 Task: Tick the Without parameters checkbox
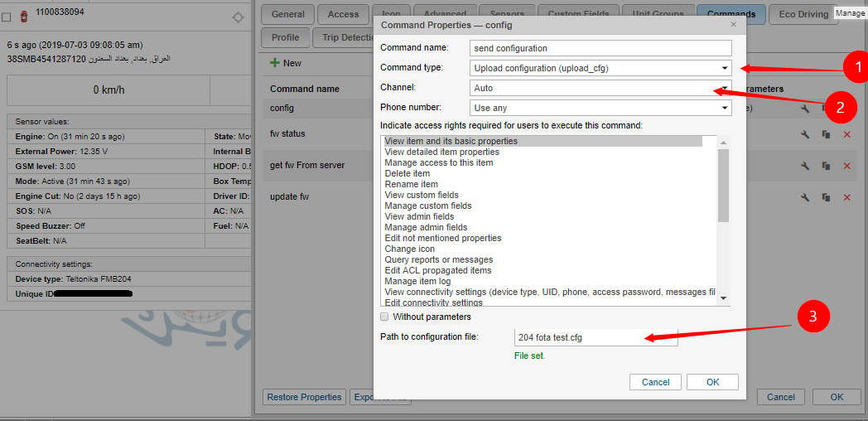tap(384, 317)
